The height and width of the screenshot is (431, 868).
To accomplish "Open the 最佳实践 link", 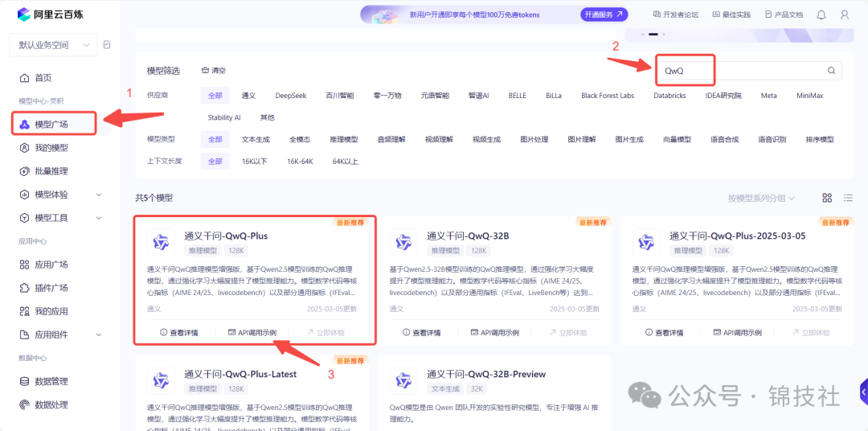I will 732,14.
